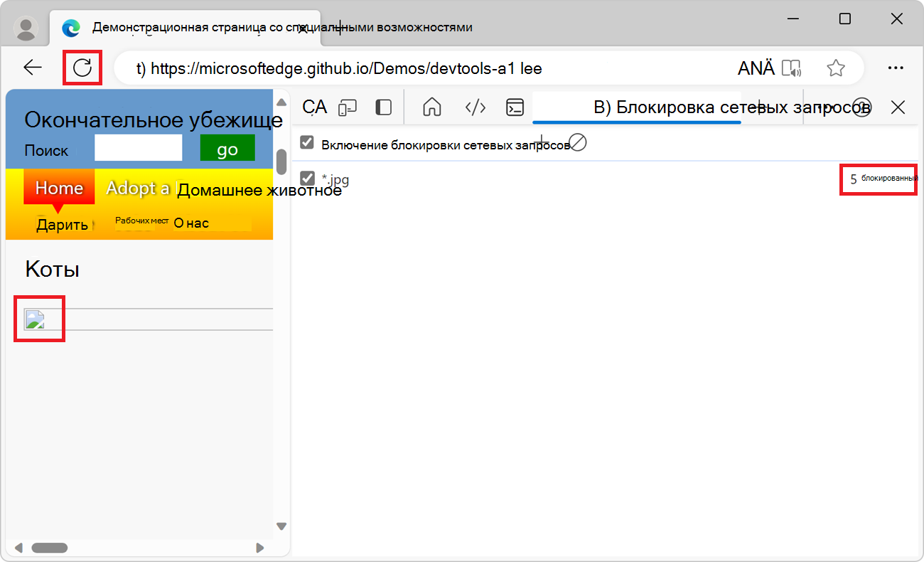This screenshot has width=924, height=562.
Task: Open the read aloud icon in address bar
Action: click(791, 68)
